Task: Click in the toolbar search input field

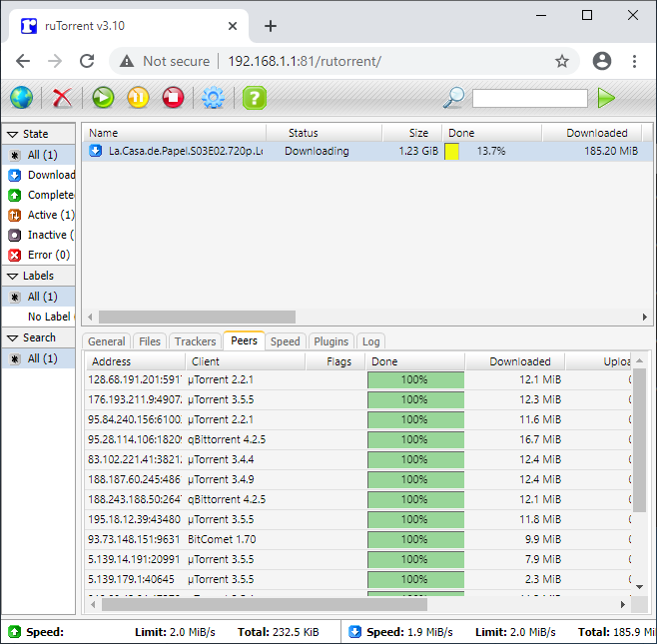Action: (529, 98)
